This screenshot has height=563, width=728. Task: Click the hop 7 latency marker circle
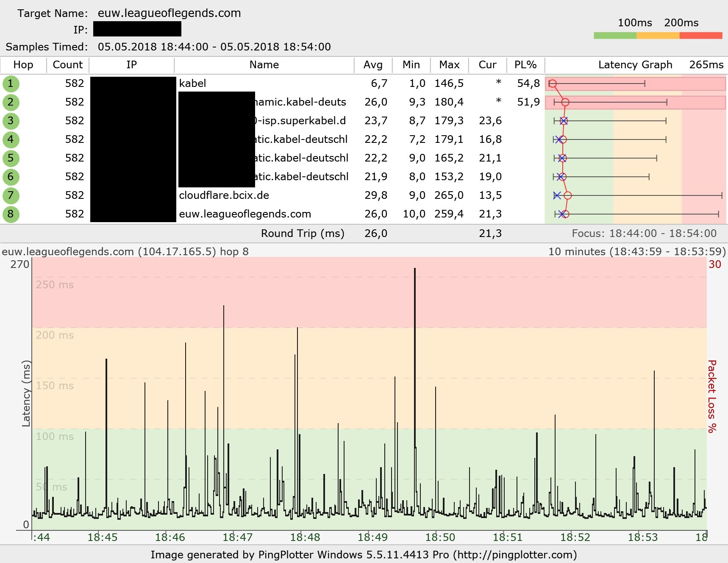pyautogui.click(x=568, y=195)
